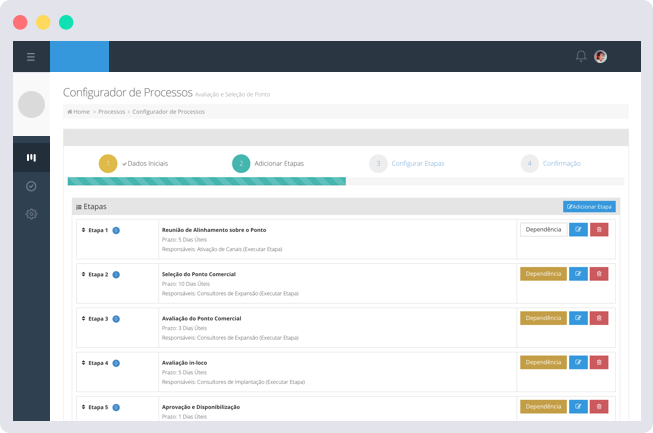Click the sort arrows beside Etapa 4
The height and width of the screenshot is (433, 653).
point(83,363)
